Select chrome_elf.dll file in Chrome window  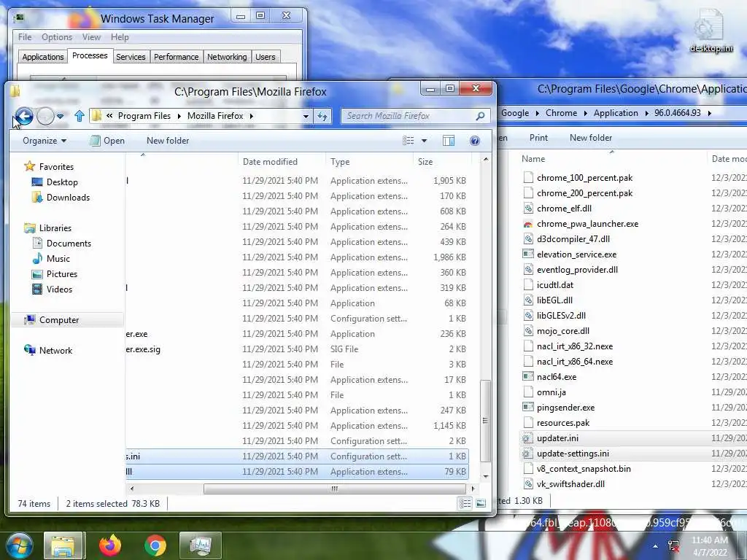pos(564,209)
